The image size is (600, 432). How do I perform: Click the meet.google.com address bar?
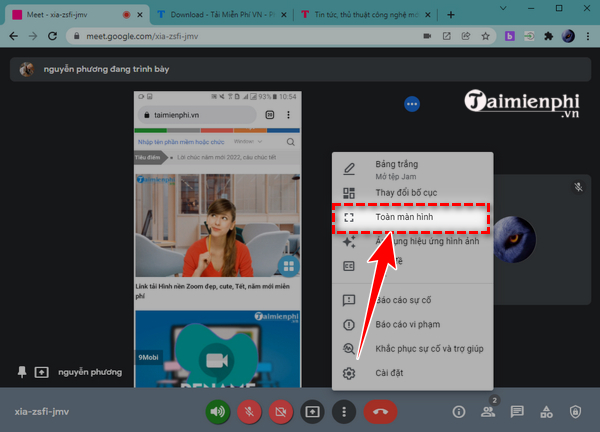coord(245,36)
